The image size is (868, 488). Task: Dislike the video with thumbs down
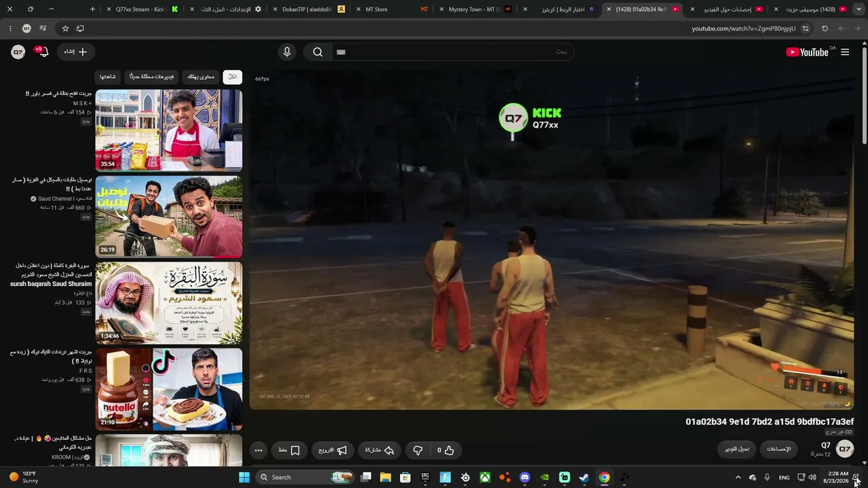click(x=418, y=450)
